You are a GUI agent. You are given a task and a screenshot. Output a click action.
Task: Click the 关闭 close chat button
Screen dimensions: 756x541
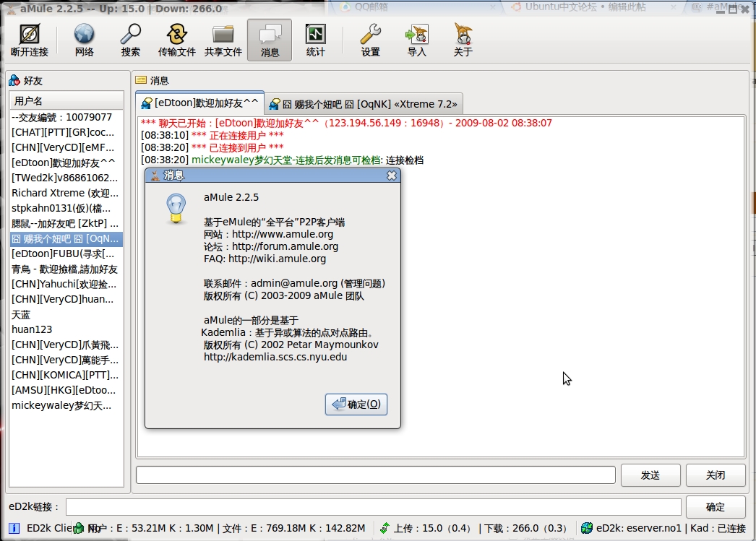tap(716, 475)
